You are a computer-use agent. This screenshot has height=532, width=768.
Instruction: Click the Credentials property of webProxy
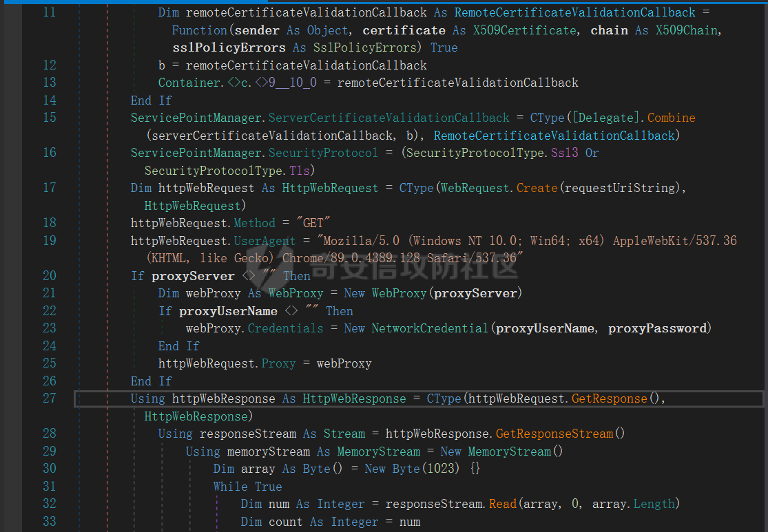click(x=282, y=328)
